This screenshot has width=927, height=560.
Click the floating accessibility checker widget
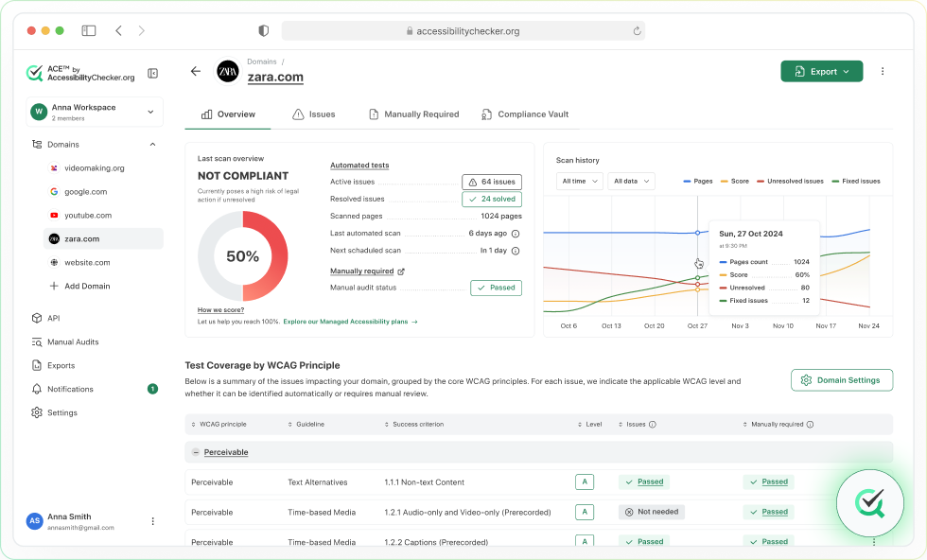click(869, 503)
